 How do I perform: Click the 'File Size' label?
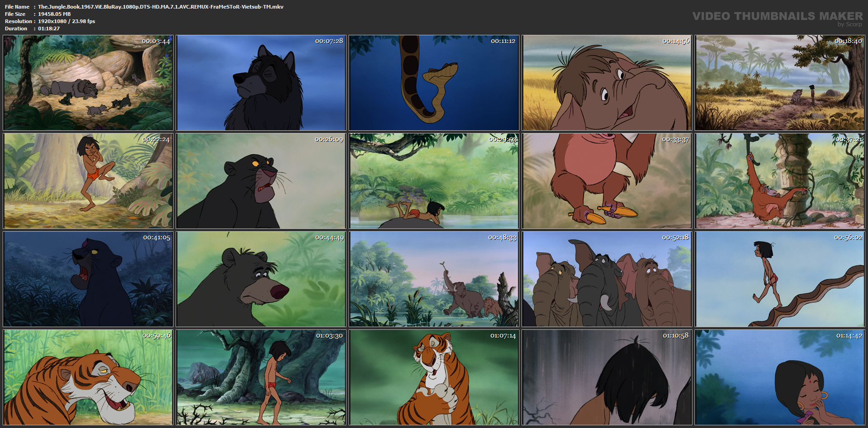(15, 14)
